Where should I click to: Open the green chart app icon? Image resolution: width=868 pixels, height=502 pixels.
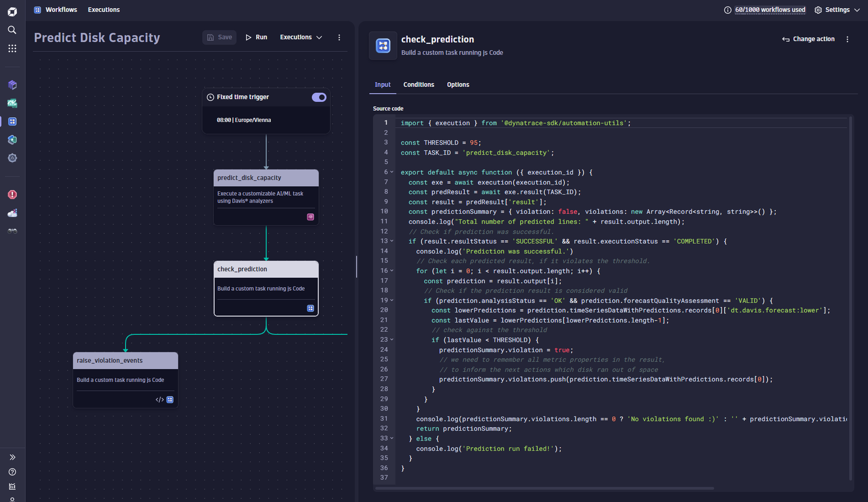(12, 103)
